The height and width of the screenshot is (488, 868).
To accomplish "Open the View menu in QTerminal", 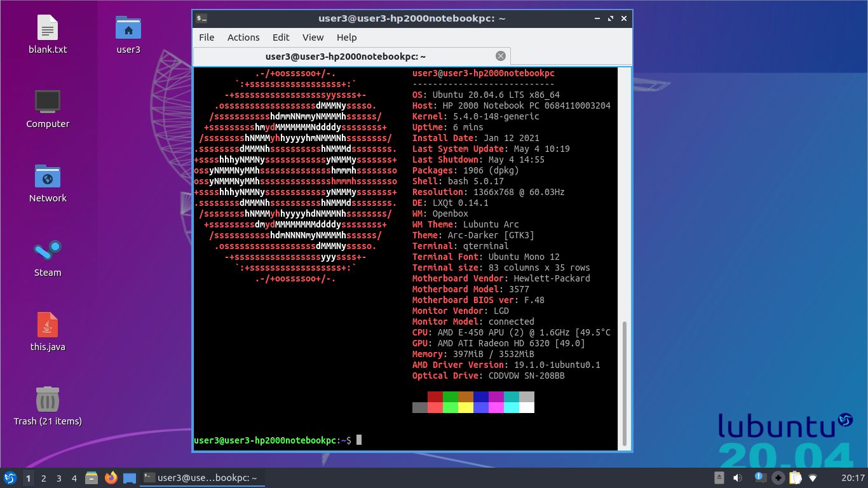I will tap(313, 37).
